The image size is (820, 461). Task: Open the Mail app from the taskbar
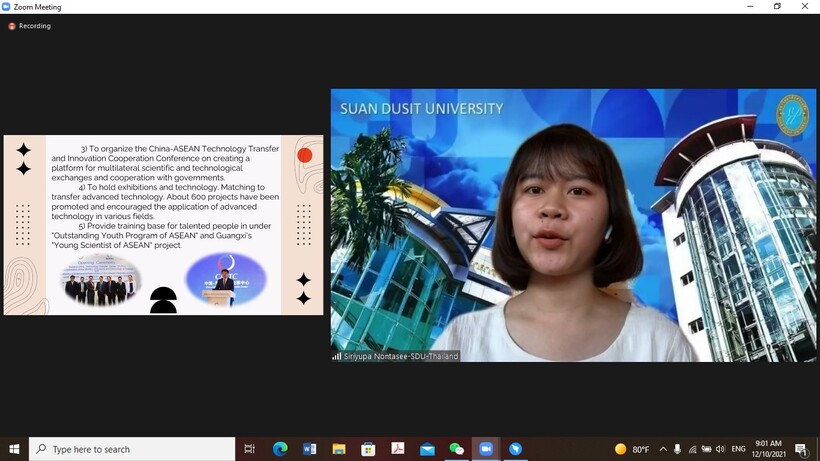pyautogui.click(x=427, y=449)
